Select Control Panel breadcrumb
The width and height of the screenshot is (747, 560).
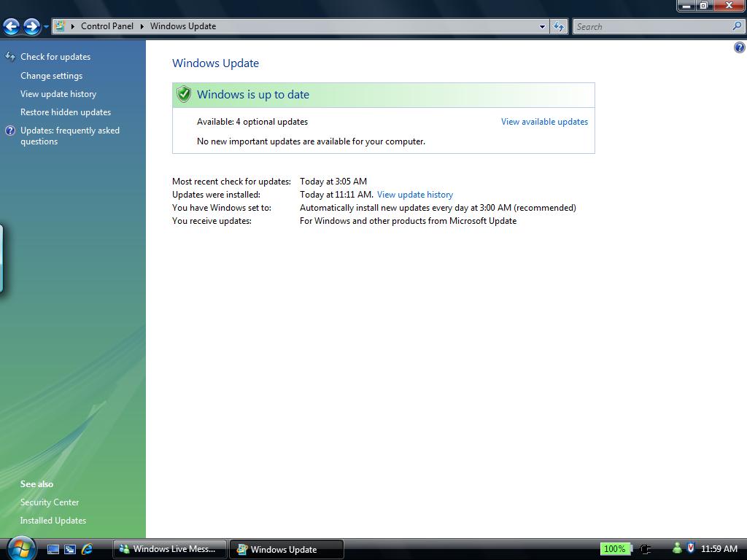click(107, 26)
